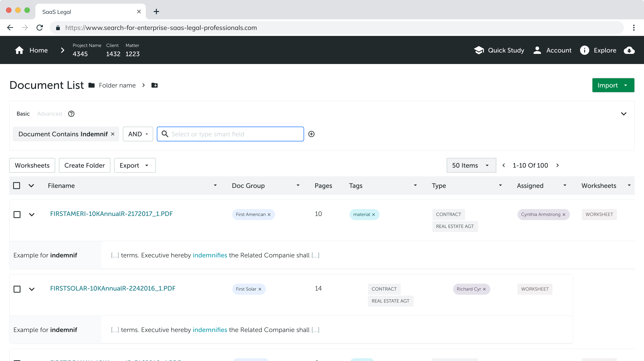This screenshot has width=644, height=361.
Task: Reload the browser page
Action: click(40, 28)
